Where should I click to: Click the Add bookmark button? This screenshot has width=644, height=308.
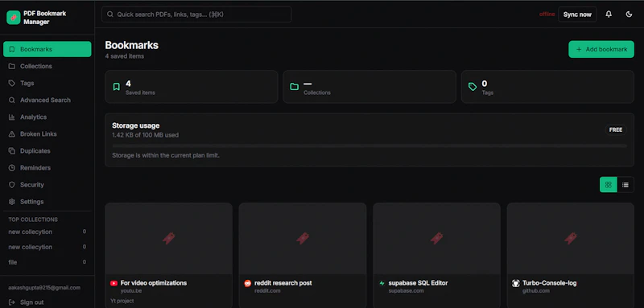pos(601,49)
